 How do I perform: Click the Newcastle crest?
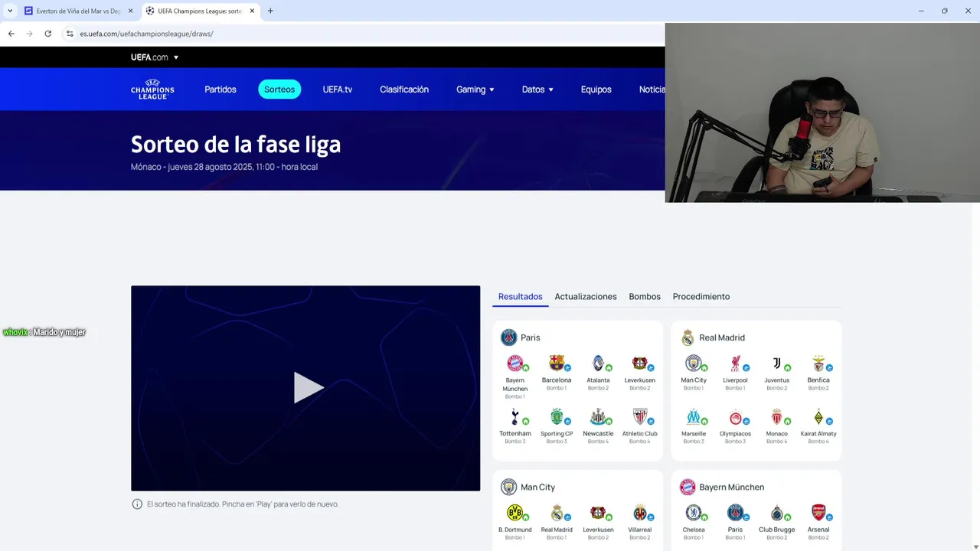[x=598, y=417]
